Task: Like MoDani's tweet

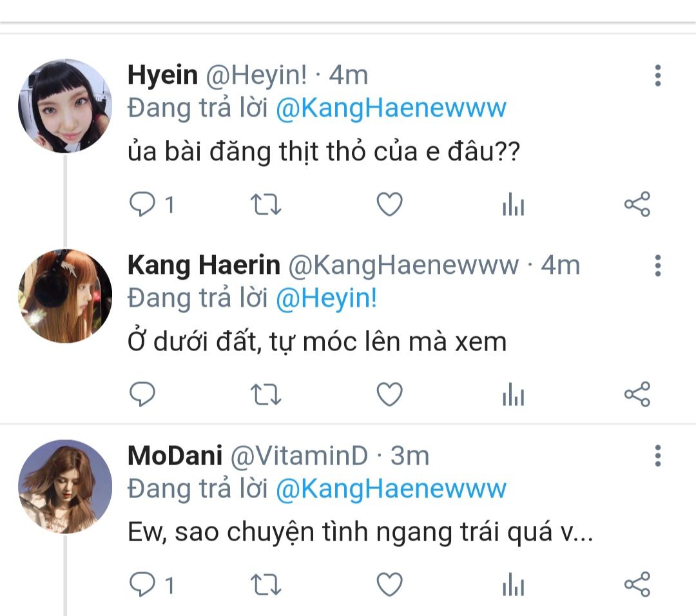Action: [x=389, y=584]
